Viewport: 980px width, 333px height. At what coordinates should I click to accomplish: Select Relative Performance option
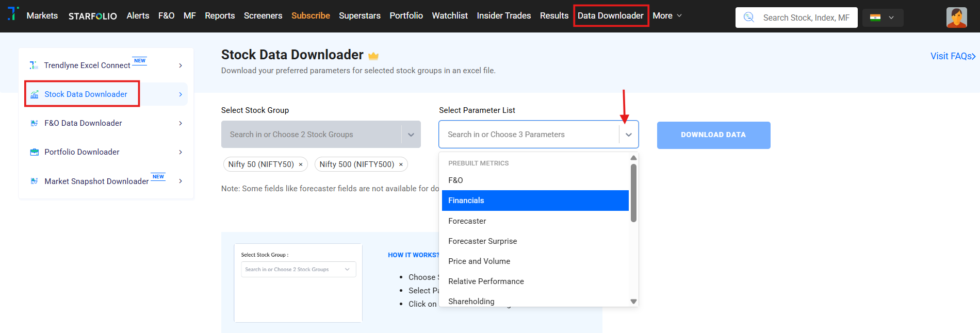pyautogui.click(x=535, y=281)
